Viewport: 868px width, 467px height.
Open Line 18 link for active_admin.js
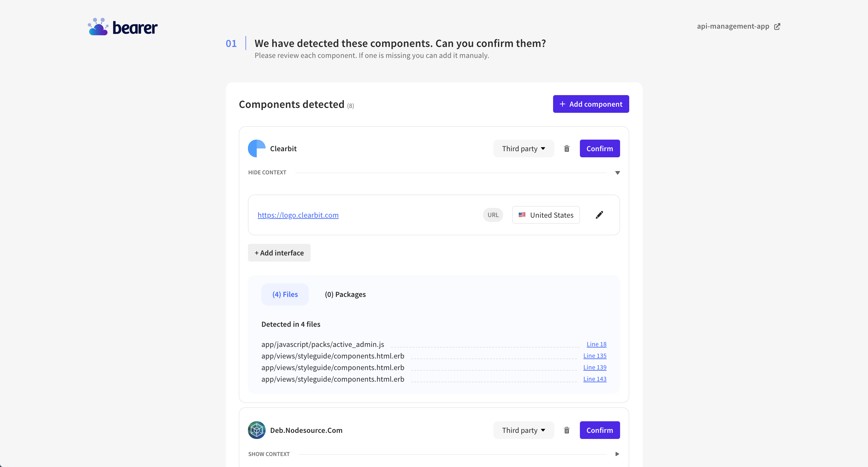596,344
